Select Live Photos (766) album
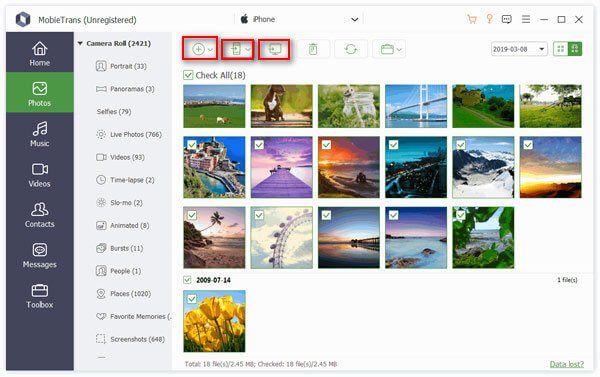Viewport: 600px width, 377px height. [129, 134]
